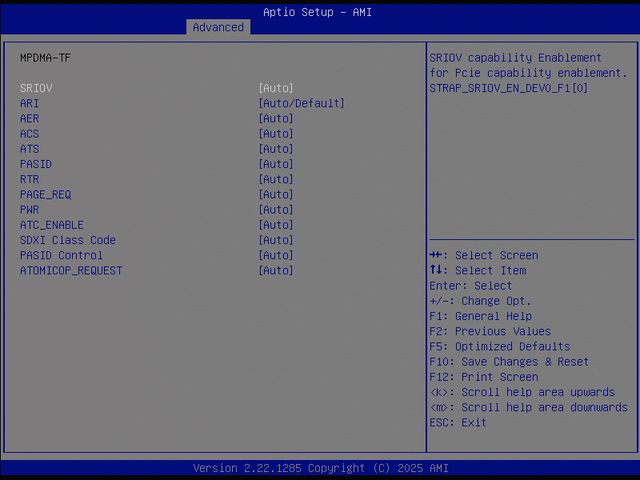Click the F5: Optimized Defaults hint
This screenshot has height=480, width=640.
500,347
